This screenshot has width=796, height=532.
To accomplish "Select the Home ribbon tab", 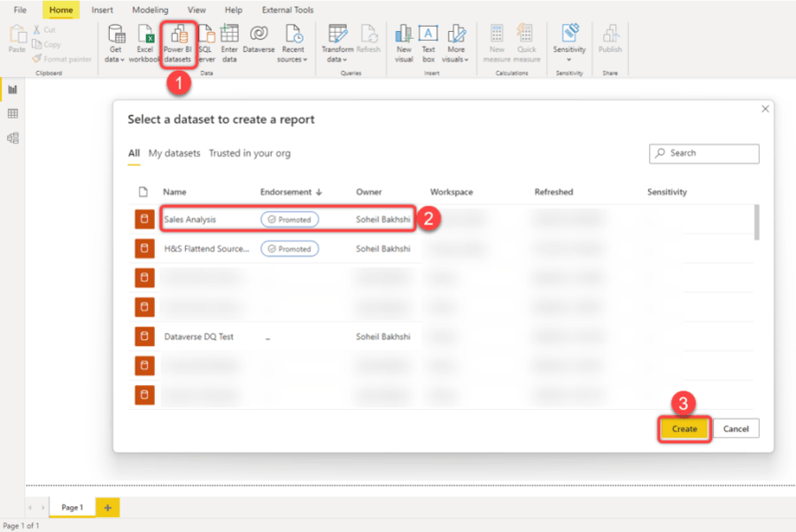I will (x=61, y=10).
